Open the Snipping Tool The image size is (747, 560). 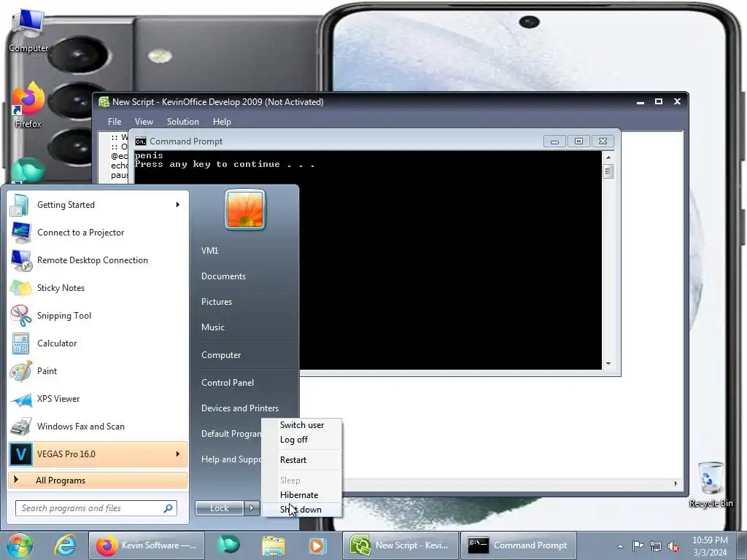click(x=98, y=315)
